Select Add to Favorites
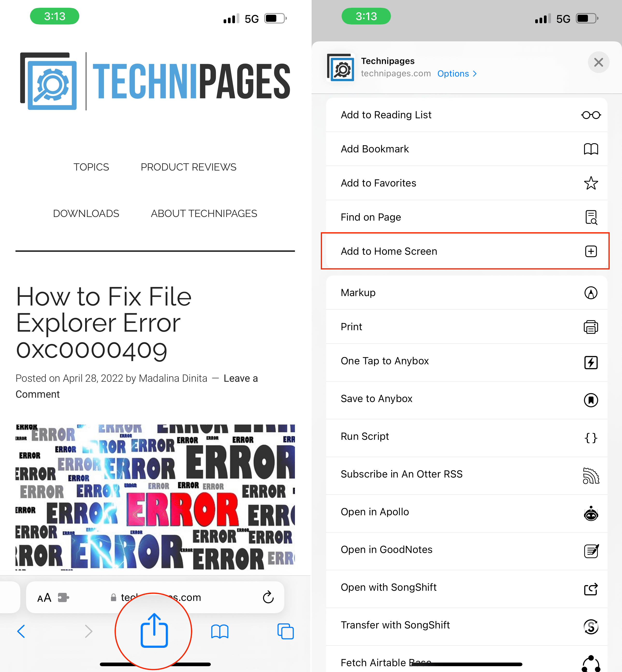 467,183
